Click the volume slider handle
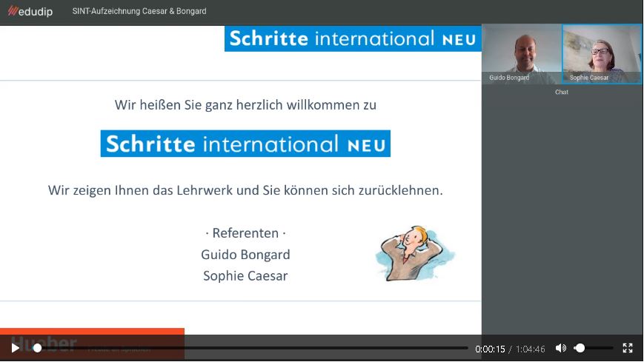Image resolution: width=644 pixels, height=362 pixels. click(580, 348)
